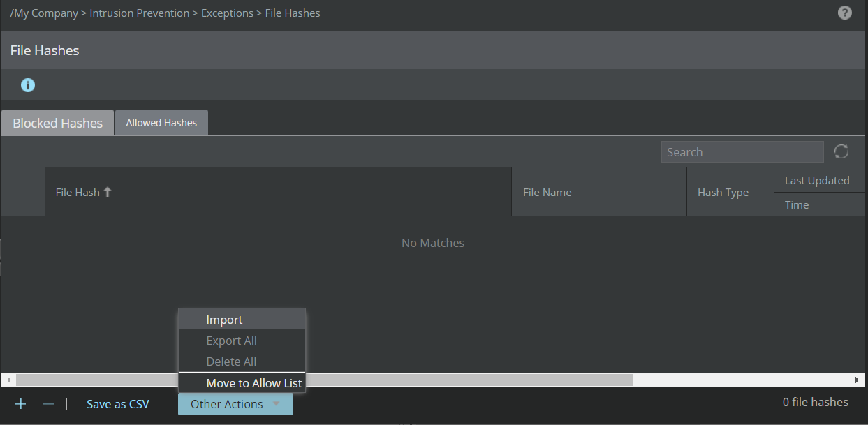Image resolution: width=868 pixels, height=425 pixels.
Task: Add a new file hash with plus icon
Action: (x=21, y=403)
